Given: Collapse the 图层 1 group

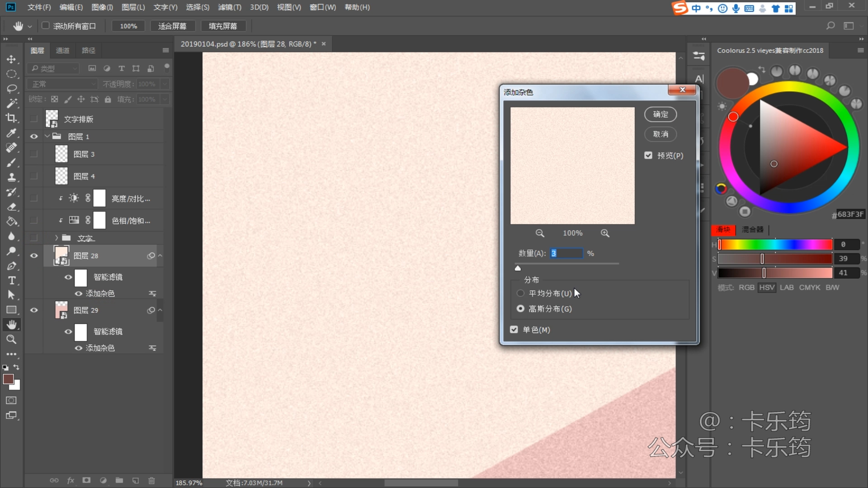Looking at the screenshot, I should click(47, 136).
